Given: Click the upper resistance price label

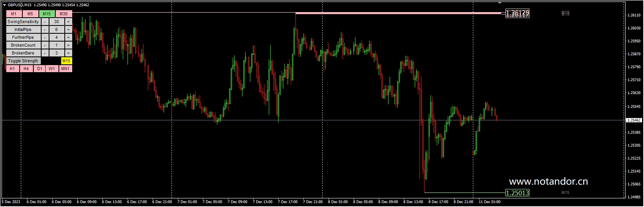Looking at the screenshot, I should (x=518, y=13).
